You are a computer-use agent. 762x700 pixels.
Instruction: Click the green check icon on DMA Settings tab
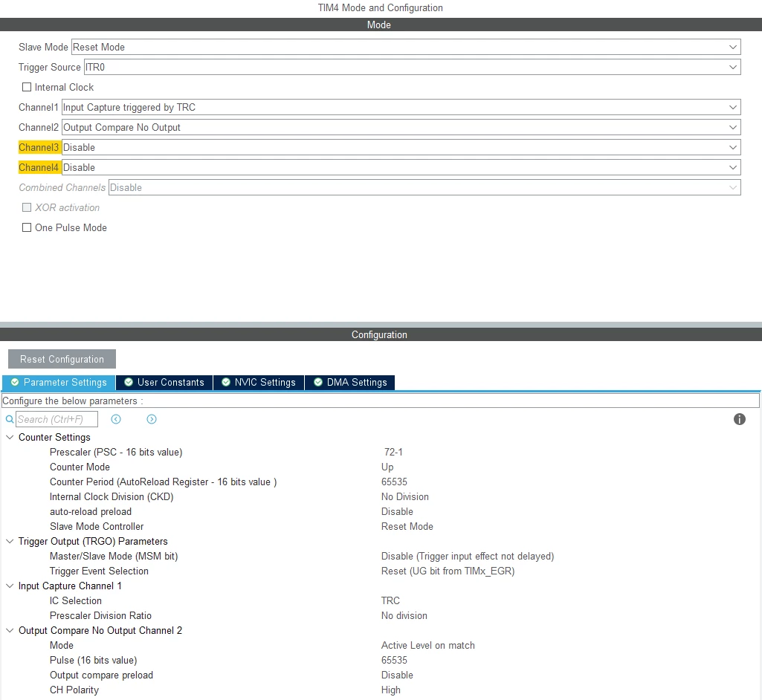[318, 382]
